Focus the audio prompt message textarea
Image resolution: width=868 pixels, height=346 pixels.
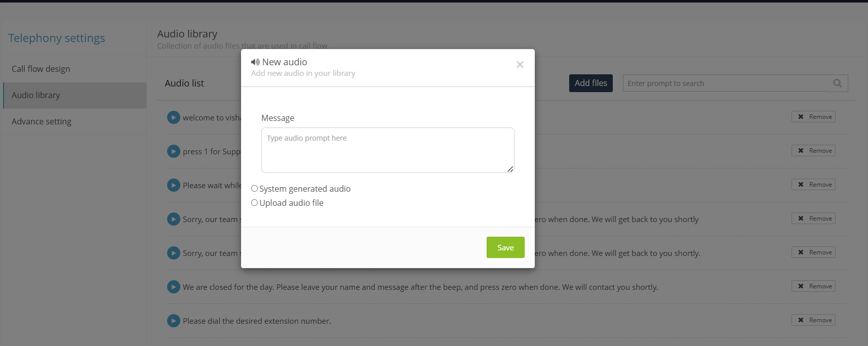[387, 150]
